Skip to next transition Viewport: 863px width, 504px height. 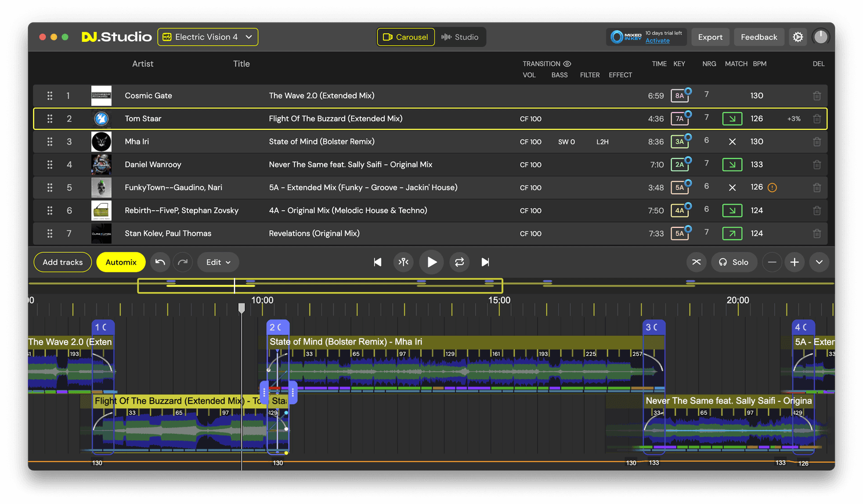tap(485, 262)
